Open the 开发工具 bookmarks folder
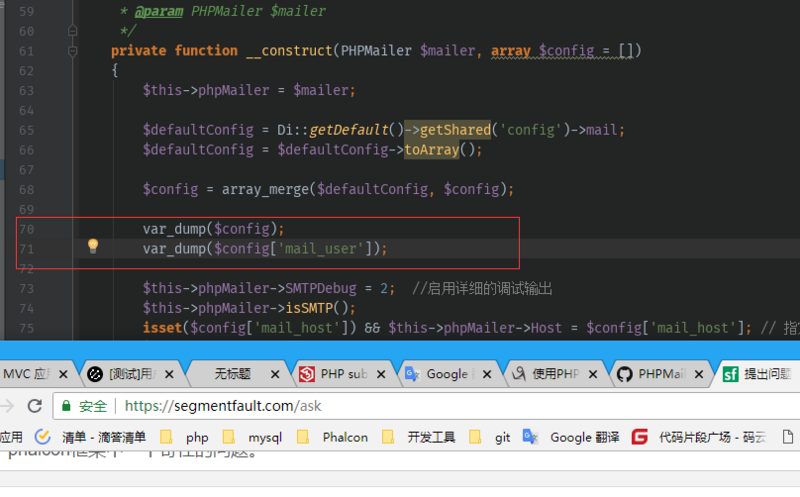 419,437
